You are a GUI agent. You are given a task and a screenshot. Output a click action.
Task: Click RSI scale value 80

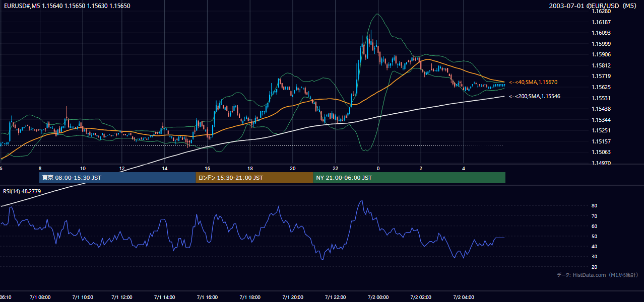pyautogui.click(x=595, y=206)
